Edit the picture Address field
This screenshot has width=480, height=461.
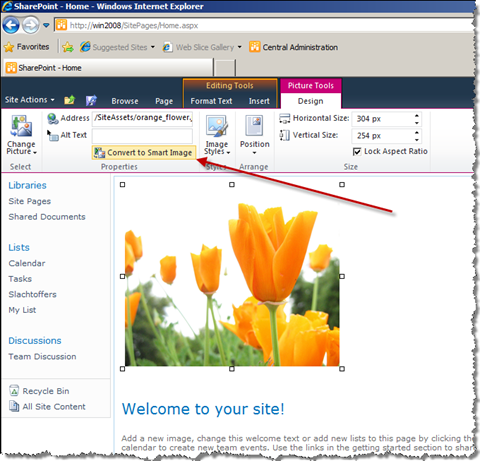pos(143,118)
